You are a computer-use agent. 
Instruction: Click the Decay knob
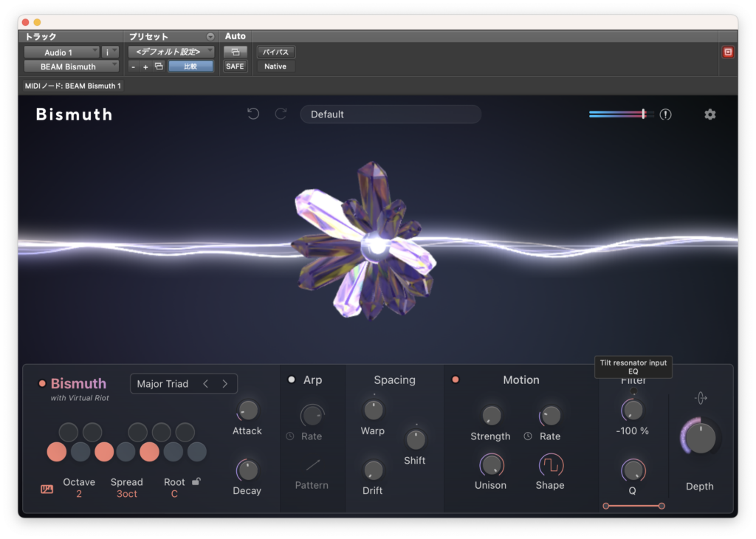248,470
